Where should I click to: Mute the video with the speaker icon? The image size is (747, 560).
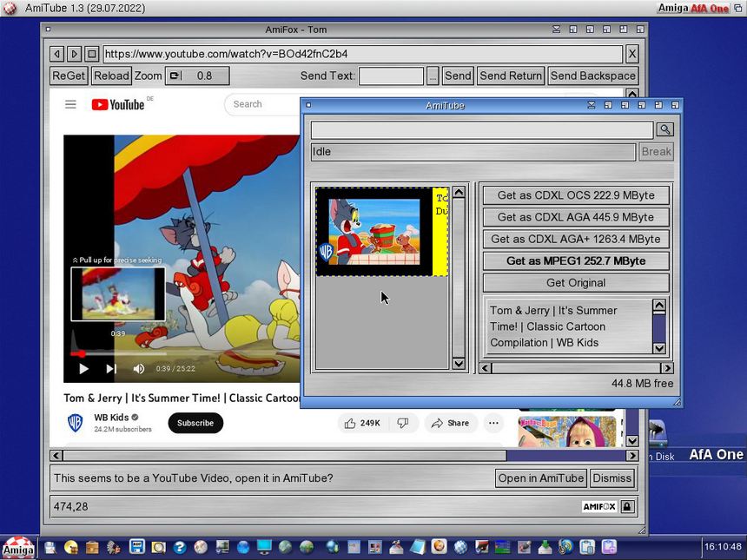(x=139, y=369)
